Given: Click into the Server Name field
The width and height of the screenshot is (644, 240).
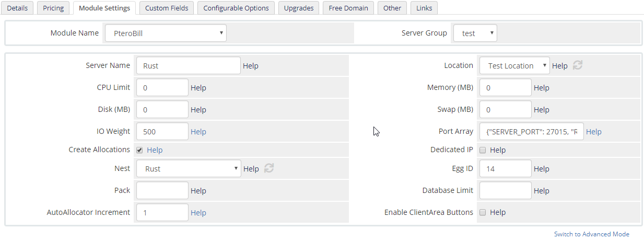Looking at the screenshot, I should pyautogui.click(x=188, y=66).
